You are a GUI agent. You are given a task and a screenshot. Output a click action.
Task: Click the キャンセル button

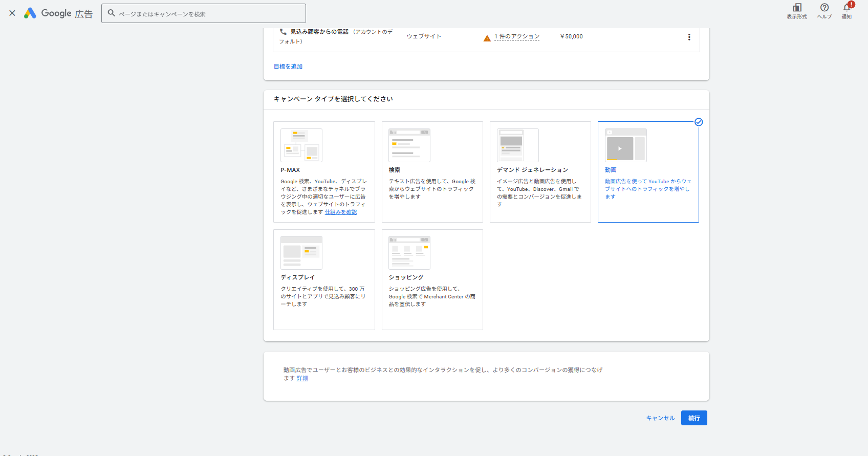[660, 418]
